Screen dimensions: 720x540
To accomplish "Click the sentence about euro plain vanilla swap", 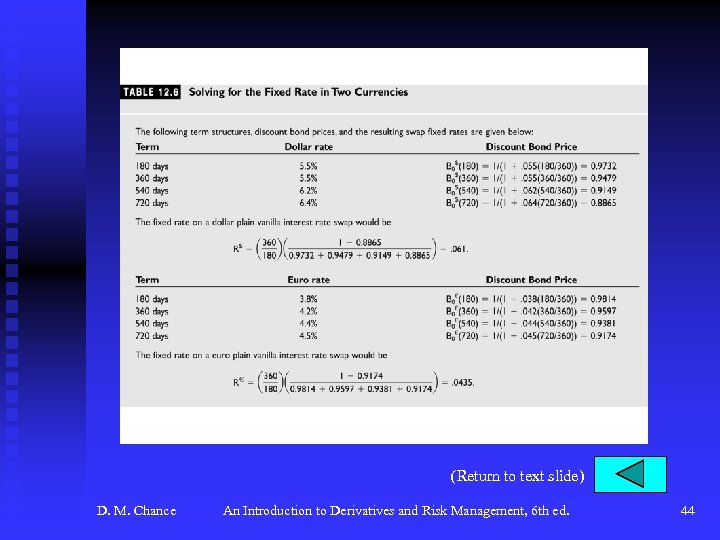I will coord(261,355).
